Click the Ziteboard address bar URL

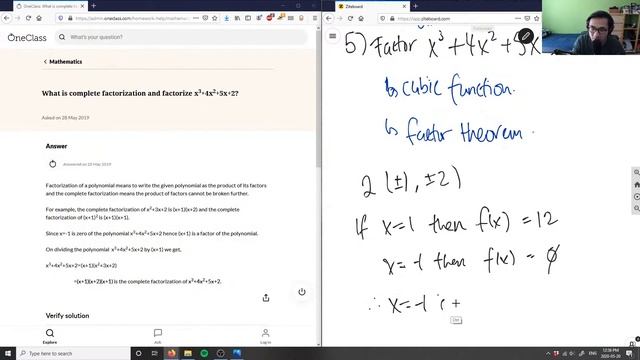pyautogui.click(x=423, y=18)
